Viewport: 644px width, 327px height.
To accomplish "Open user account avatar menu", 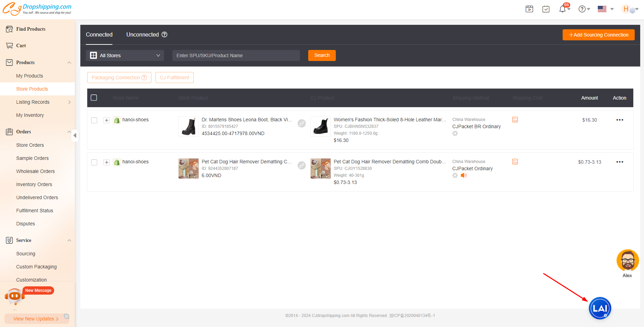I will 630,9.
